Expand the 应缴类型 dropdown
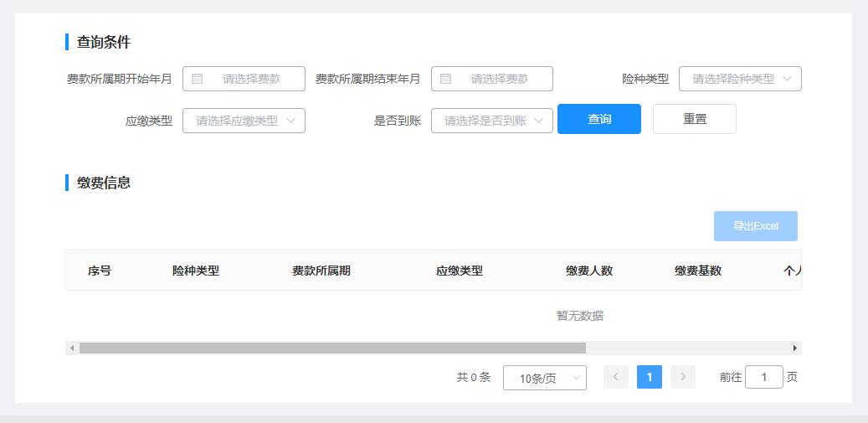Image resolution: width=868 pixels, height=423 pixels. (x=244, y=121)
